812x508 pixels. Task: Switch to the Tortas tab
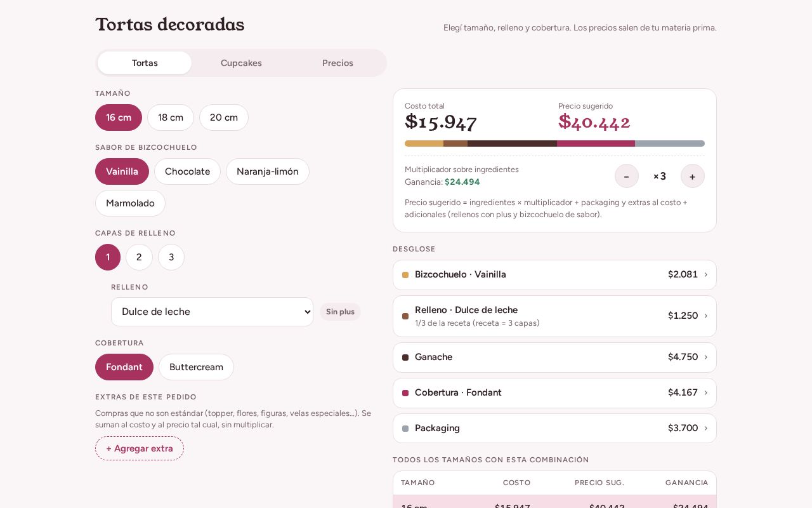(x=145, y=63)
